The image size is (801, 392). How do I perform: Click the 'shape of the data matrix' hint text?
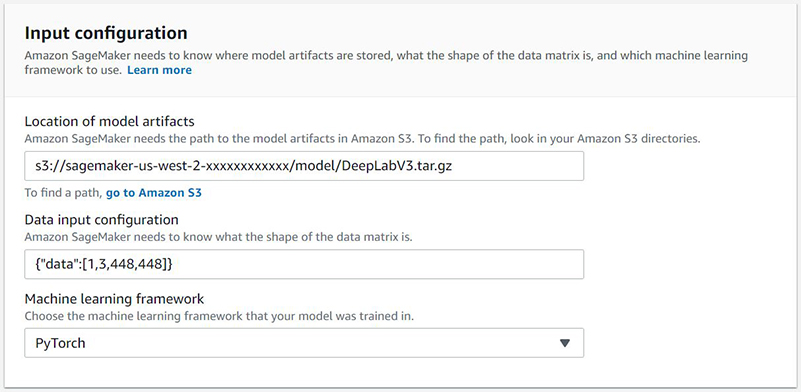pos(334,237)
